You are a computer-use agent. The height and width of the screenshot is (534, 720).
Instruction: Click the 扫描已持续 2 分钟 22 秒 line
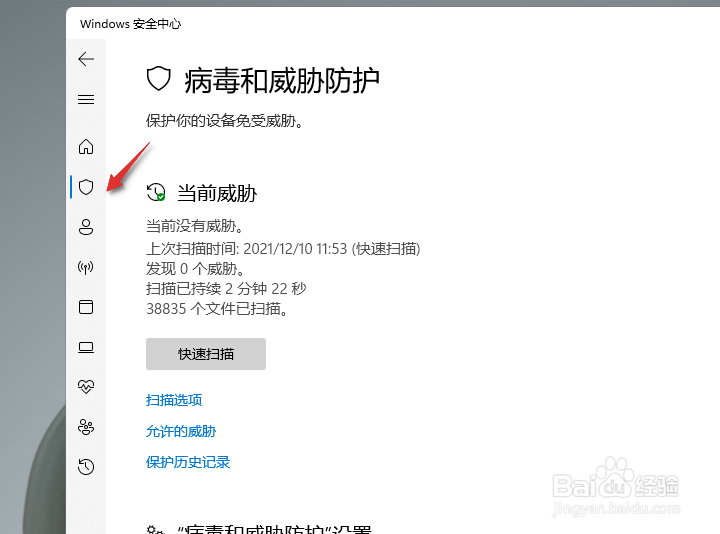tap(226, 289)
